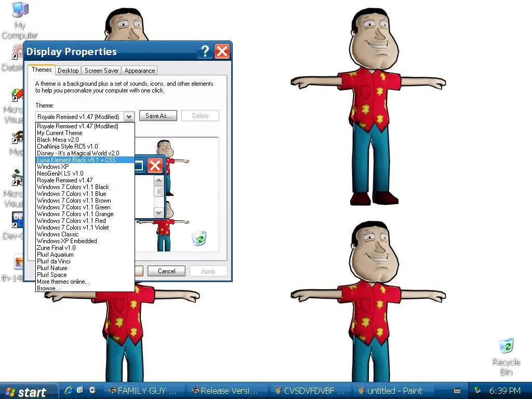Viewport: 532px width, 399px height.
Task: Select Windows 7 Colors v1.1 Black
Action: pyautogui.click(x=85, y=187)
